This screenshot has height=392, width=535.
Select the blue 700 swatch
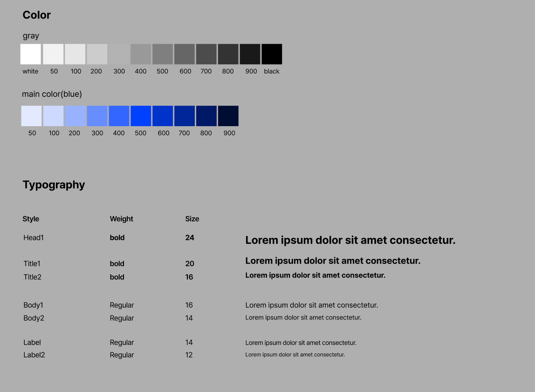184,116
